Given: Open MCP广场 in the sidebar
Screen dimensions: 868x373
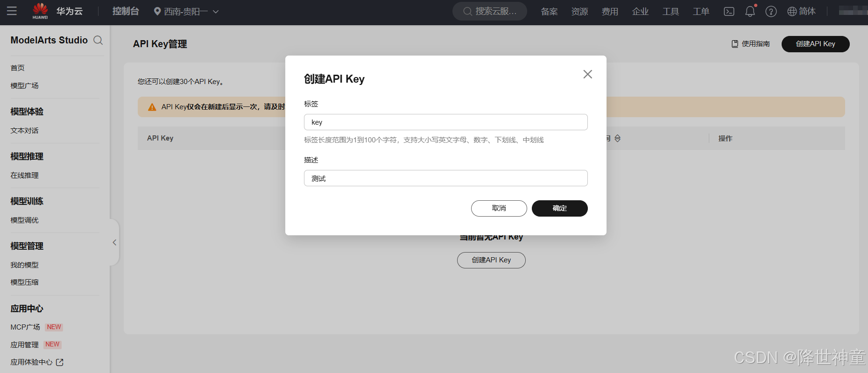Looking at the screenshot, I should pos(26,327).
